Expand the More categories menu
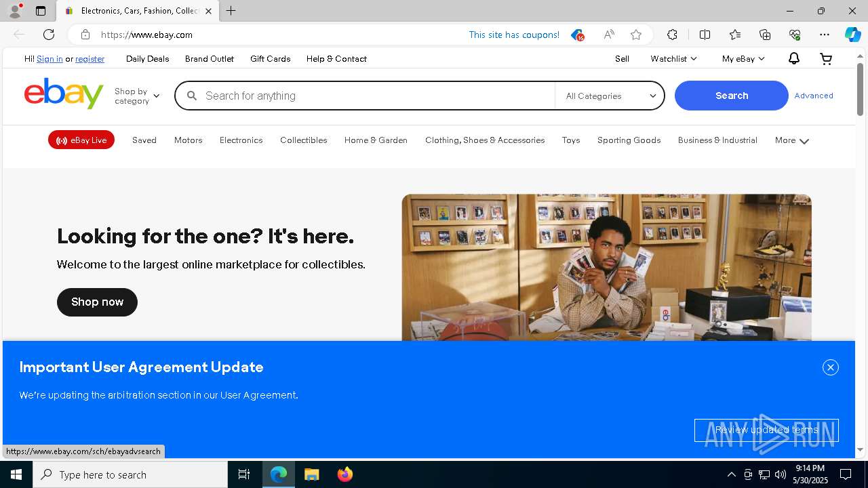 [792, 140]
